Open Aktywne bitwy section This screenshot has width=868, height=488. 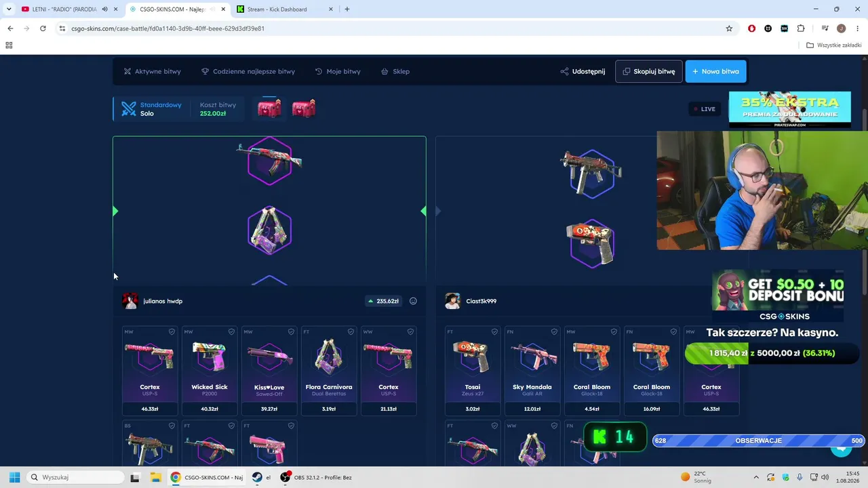tap(153, 71)
